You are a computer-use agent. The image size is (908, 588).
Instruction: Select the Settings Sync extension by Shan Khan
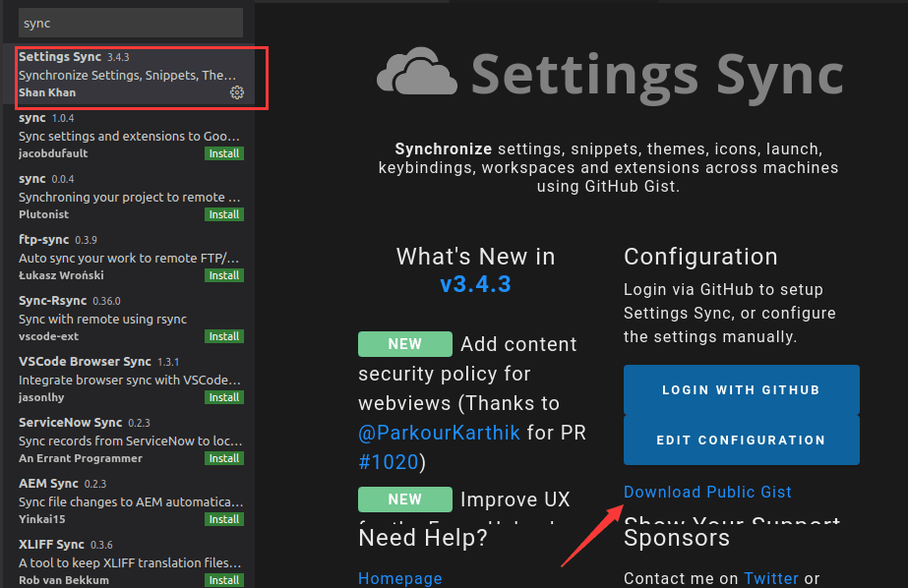(x=130, y=76)
